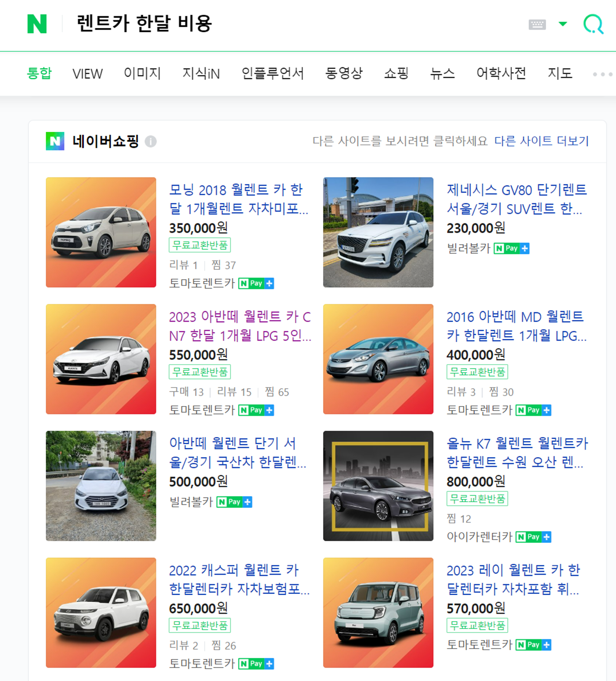Screen dimensions: 616x681
Task: Click the 올뉴 K7 car thumbnail
Action: (378, 486)
